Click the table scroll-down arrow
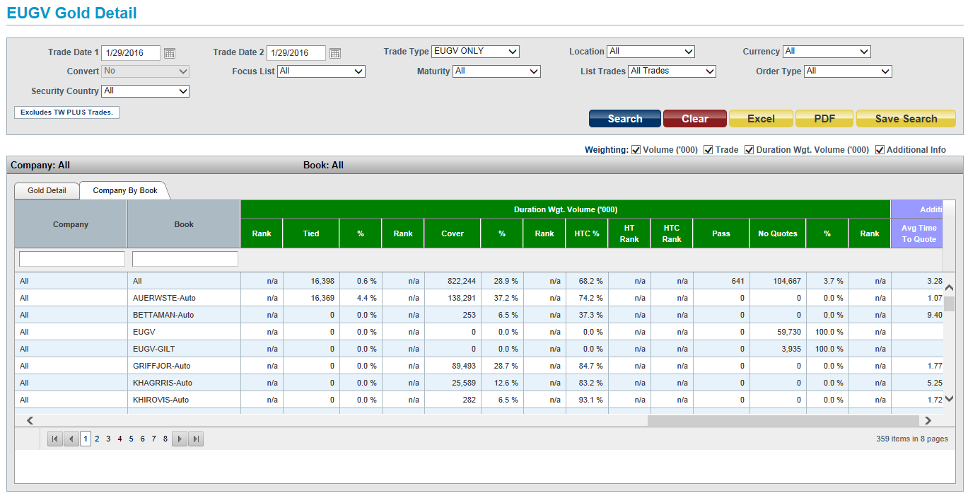The width and height of the screenshot is (980, 503). [950, 398]
